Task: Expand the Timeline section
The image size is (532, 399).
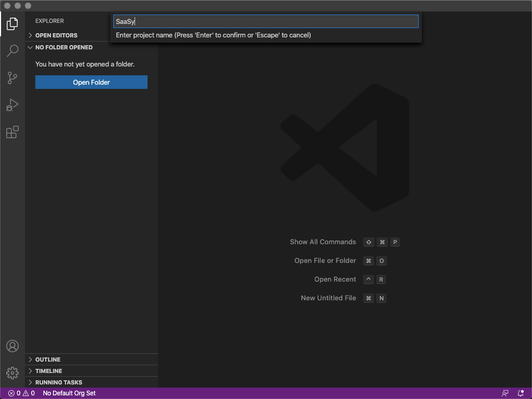Action: pyautogui.click(x=48, y=371)
